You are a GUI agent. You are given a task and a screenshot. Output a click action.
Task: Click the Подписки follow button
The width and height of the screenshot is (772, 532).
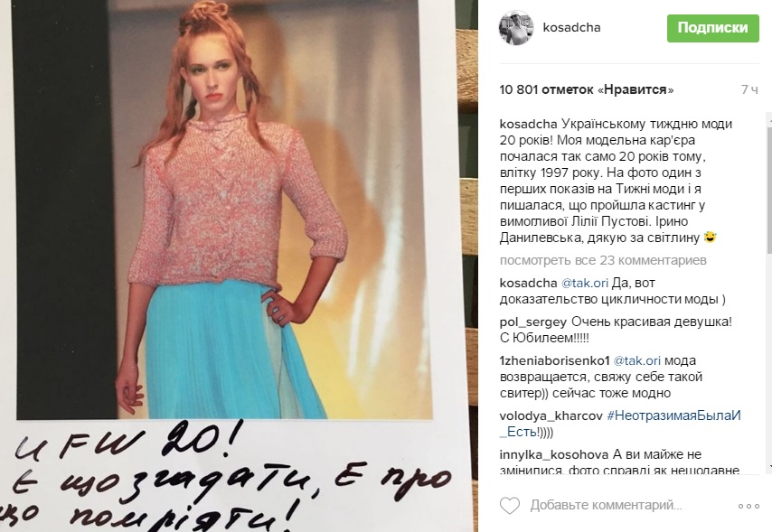click(x=713, y=28)
